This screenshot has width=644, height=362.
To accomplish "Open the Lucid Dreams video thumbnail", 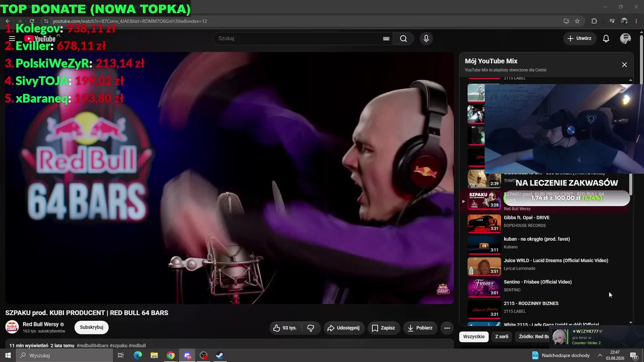I will pyautogui.click(x=484, y=266).
